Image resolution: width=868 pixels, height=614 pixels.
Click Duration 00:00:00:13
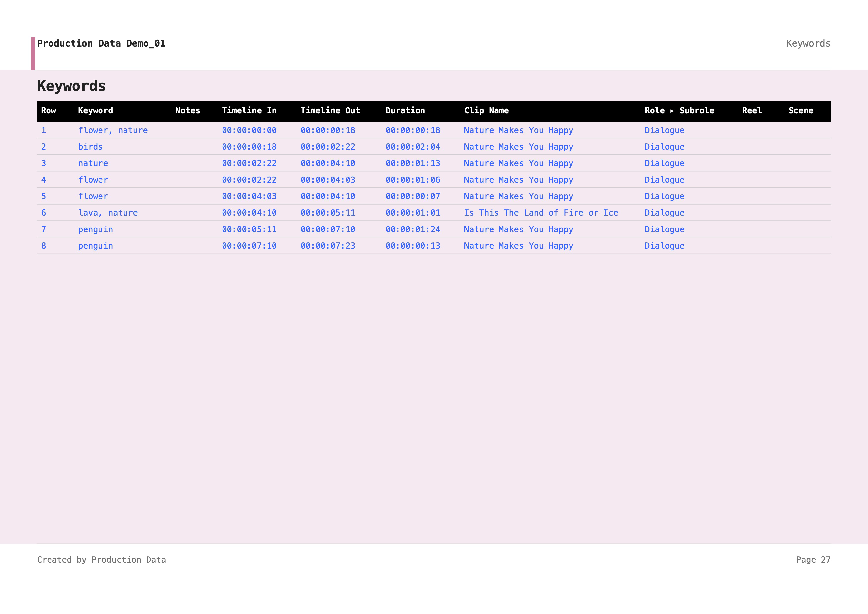coord(413,246)
